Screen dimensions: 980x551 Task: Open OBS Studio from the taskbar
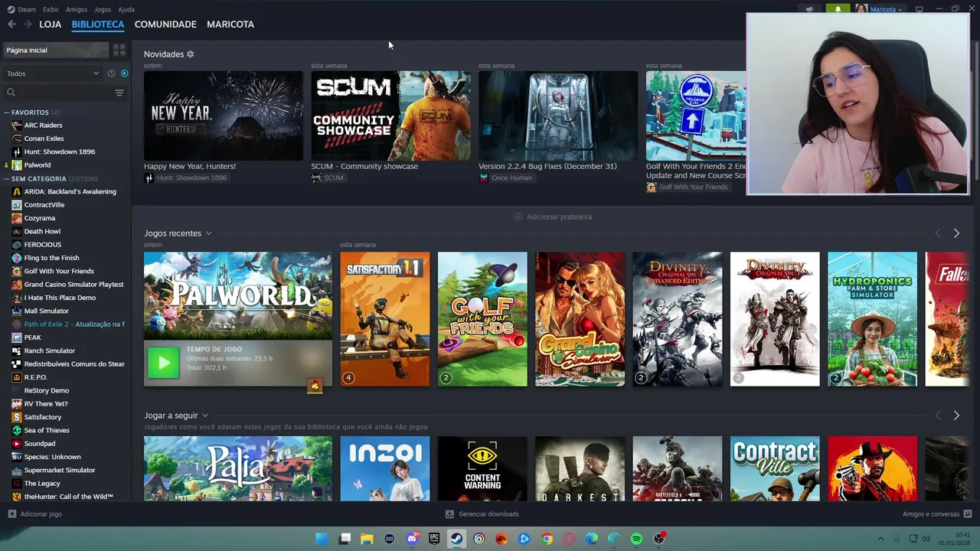coord(658,539)
